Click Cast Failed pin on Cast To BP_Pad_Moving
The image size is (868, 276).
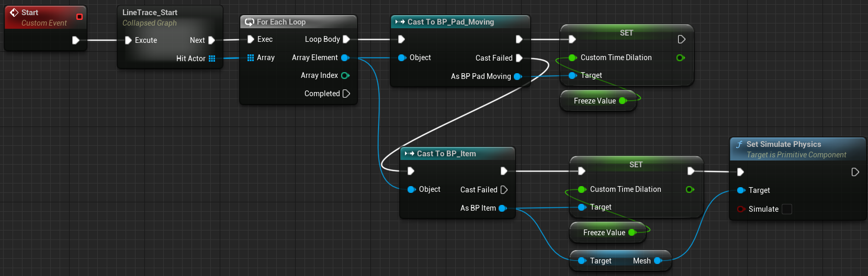[x=519, y=58]
